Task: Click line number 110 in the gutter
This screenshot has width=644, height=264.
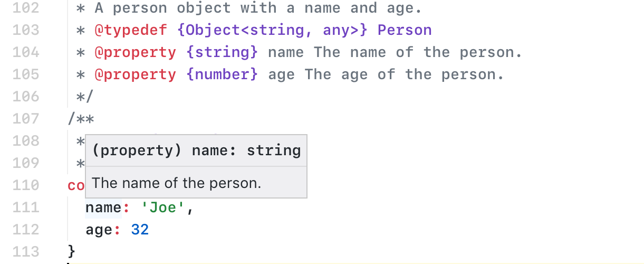Action: point(25,185)
